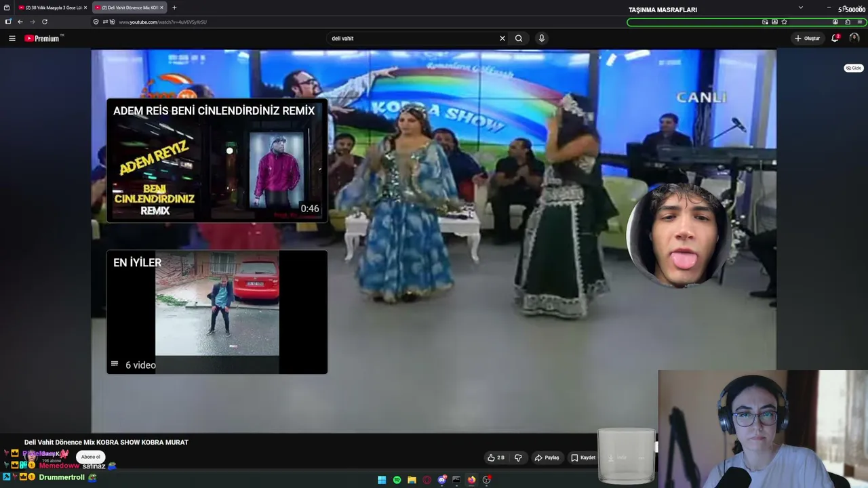Open the browser account profile icon
Viewport: 868px width, 488px height.
(x=835, y=22)
